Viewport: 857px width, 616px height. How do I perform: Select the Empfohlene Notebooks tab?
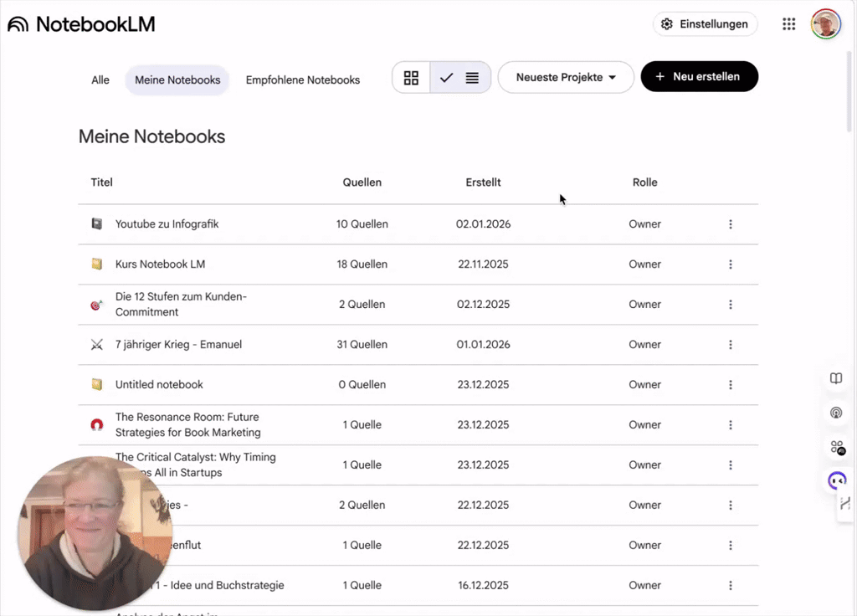pyautogui.click(x=303, y=80)
